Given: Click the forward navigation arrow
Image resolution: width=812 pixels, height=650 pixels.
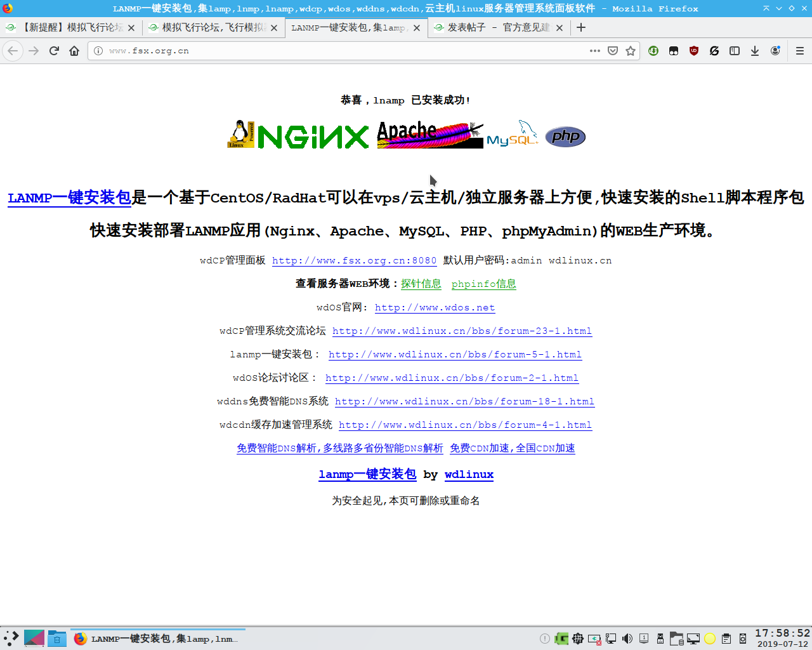Looking at the screenshot, I should (34, 51).
